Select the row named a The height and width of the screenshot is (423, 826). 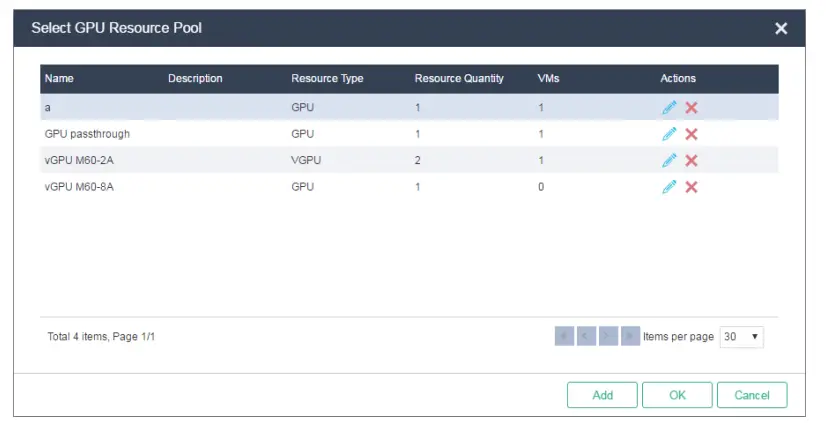pyautogui.click(x=409, y=107)
